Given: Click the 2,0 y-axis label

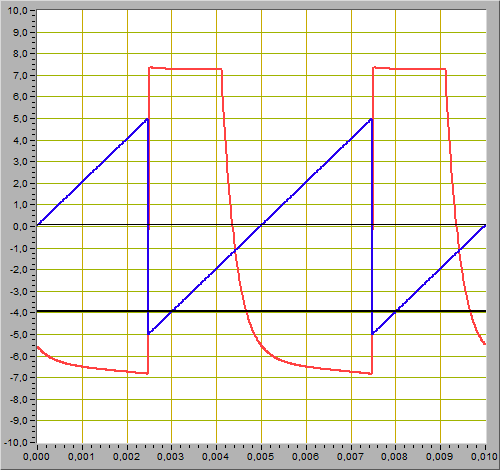Looking at the screenshot, I should (x=20, y=183).
